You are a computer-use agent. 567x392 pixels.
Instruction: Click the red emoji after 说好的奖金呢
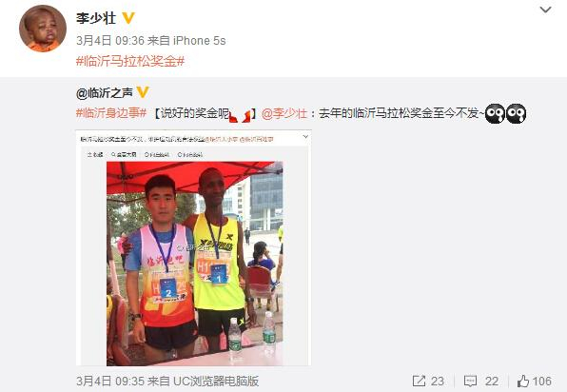(240, 115)
